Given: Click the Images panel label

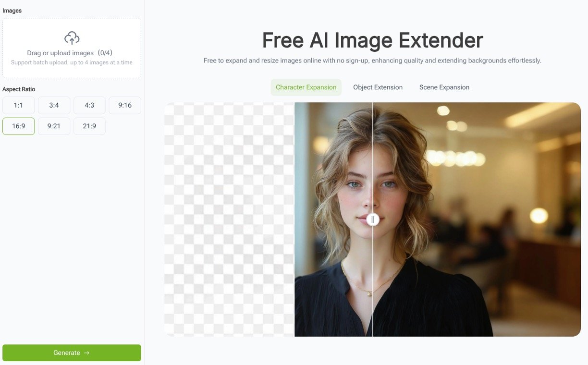Looking at the screenshot, I should point(12,10).
